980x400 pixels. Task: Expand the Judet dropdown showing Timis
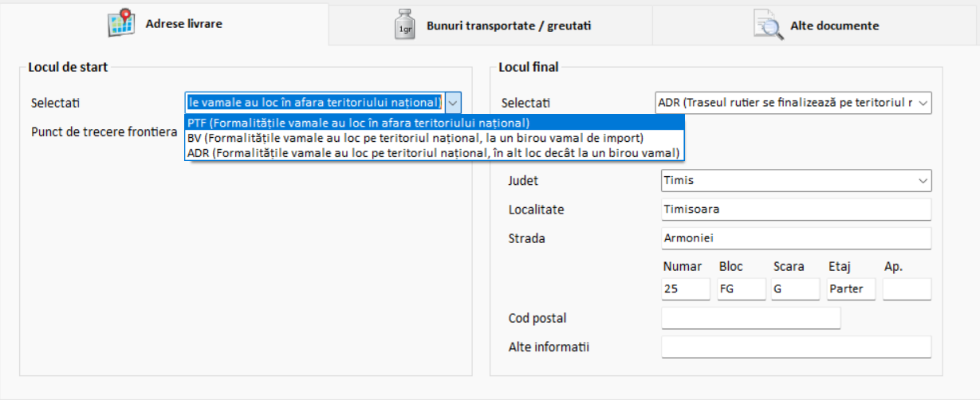pyautogui.click(x=797, y=181)
